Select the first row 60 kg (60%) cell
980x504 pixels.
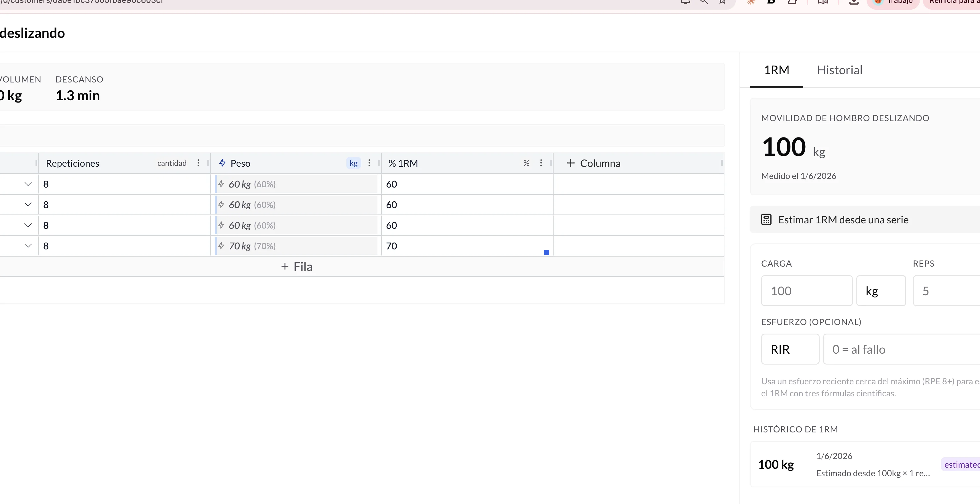tap(296, 184)
